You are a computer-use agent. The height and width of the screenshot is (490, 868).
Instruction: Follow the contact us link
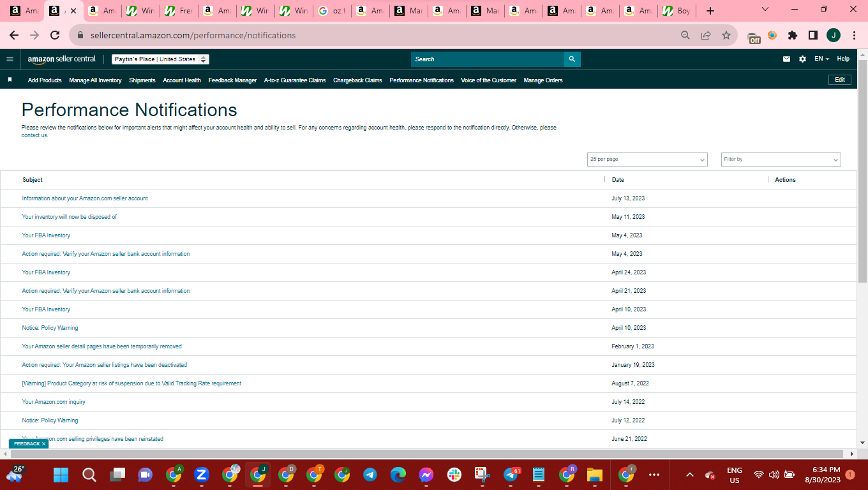click(x=34, y=135)
